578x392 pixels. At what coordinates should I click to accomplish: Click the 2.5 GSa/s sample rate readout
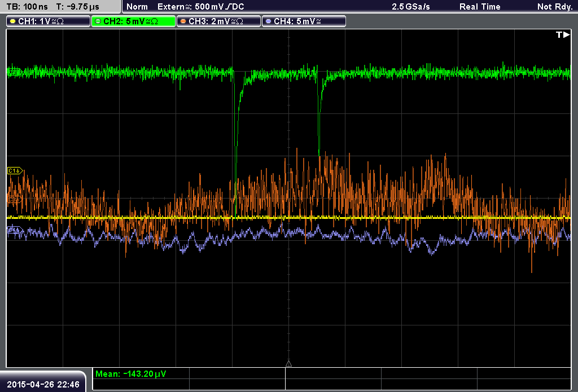pos(411,7)
